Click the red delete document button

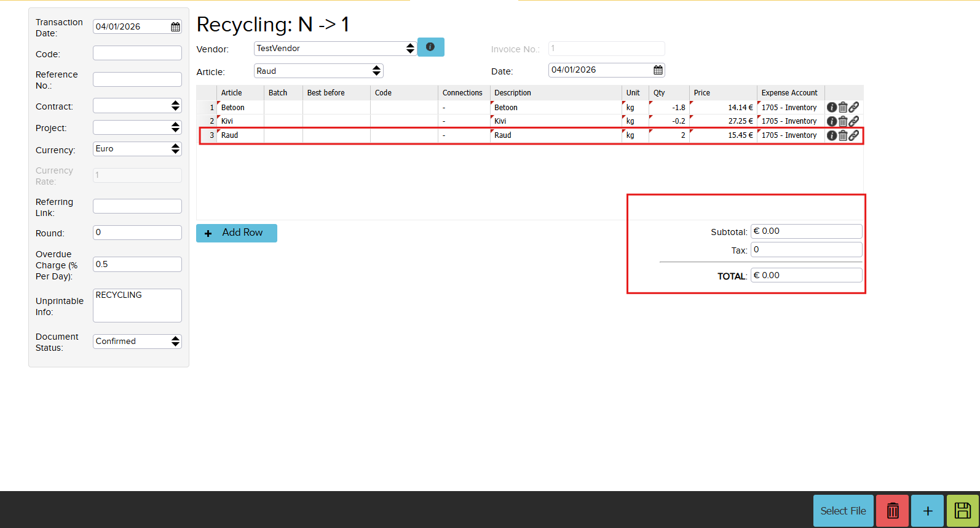(892, 511)
